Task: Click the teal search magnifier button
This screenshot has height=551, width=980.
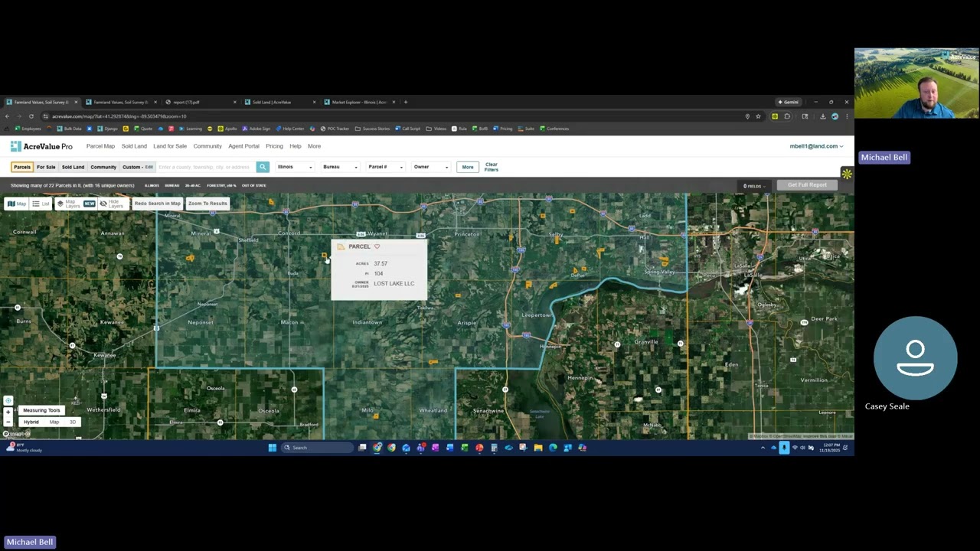Action: pos(263,167)
